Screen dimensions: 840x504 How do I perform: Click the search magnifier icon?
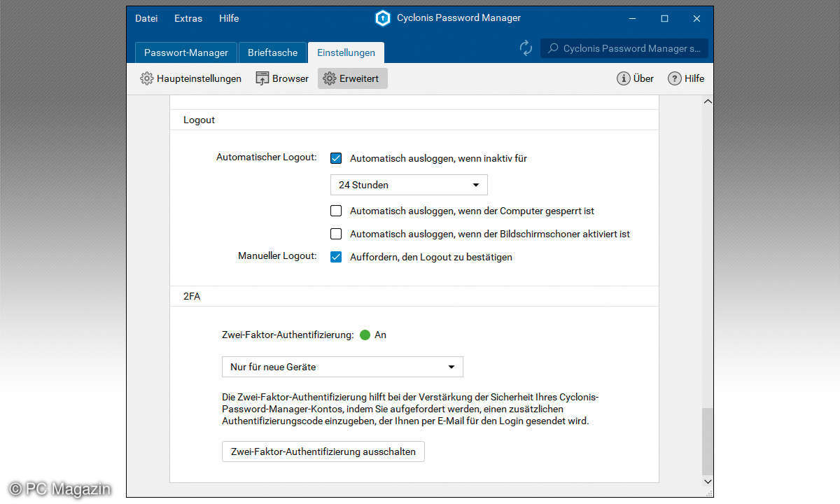553,48
